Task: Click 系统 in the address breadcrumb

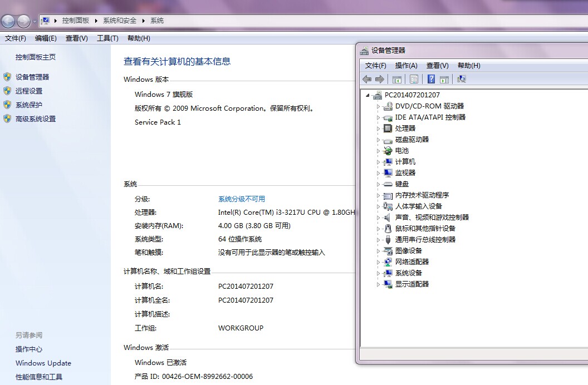Action: tap(157, 21)
